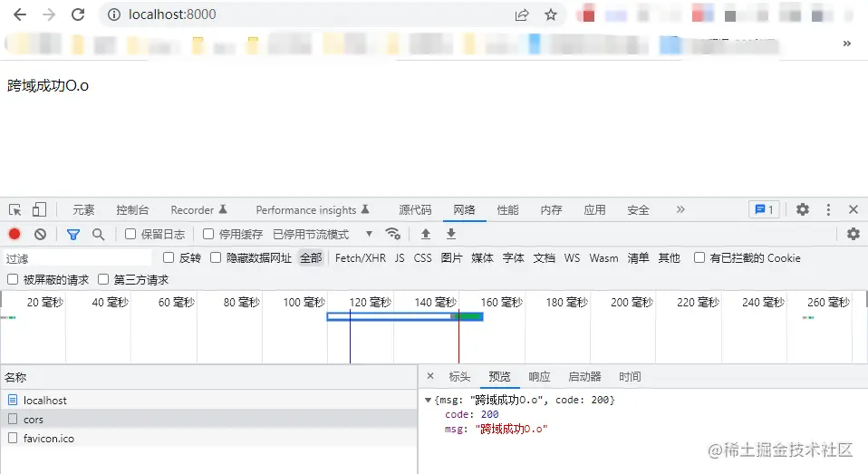Close the DevTools panel

(x=854, y=209)
